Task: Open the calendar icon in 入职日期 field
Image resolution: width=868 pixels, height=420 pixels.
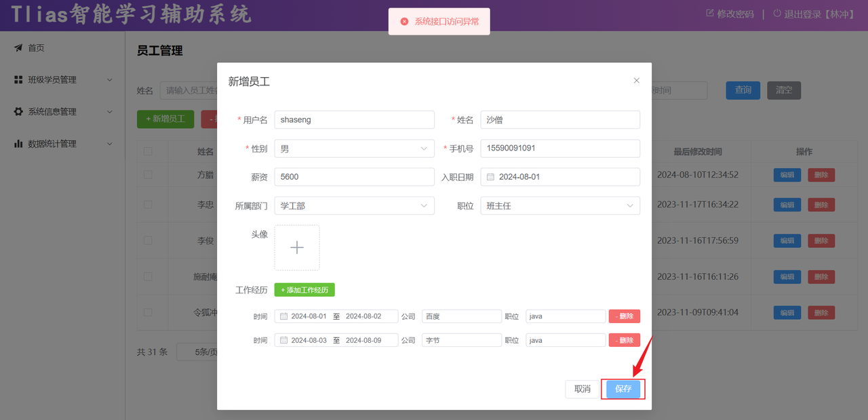Action: (x=491, y=176)
